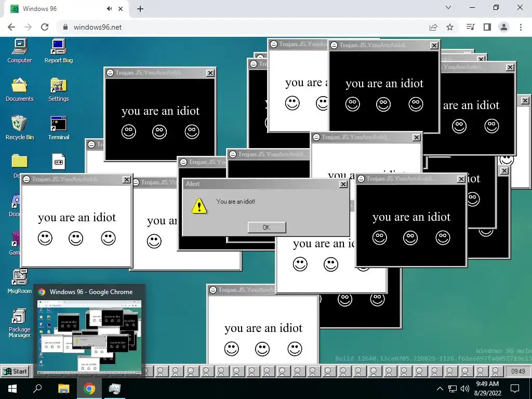Open Chrome three-dot menu
This screenshot has width=532, height=399.
521,27
